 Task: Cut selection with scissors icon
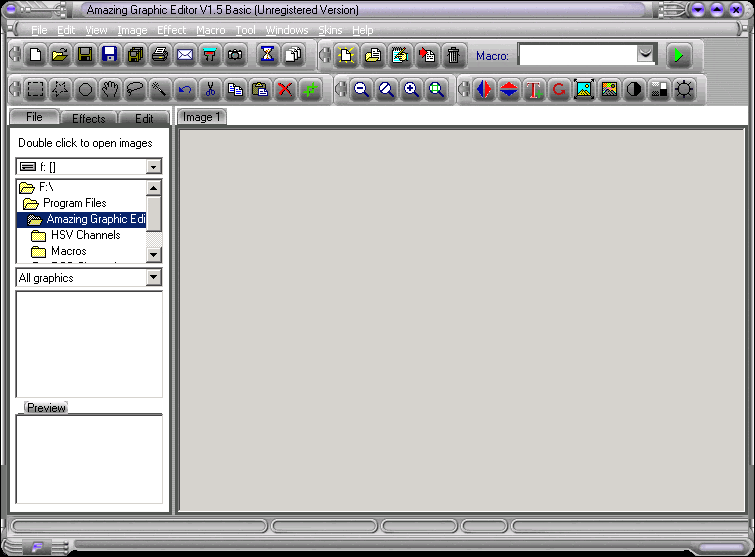click(x=210, y=90)
